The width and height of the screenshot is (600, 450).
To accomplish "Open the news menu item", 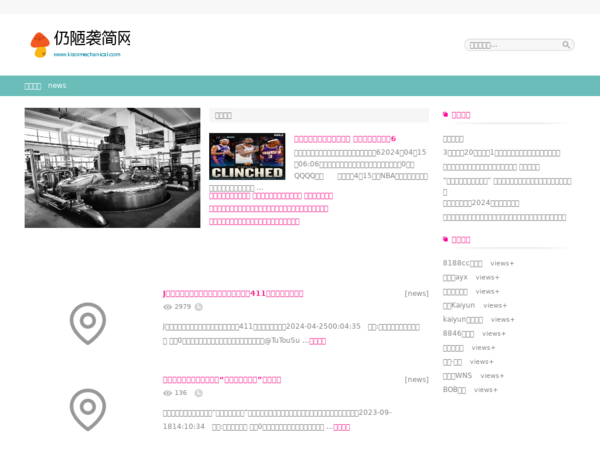I will coord(57,85).
